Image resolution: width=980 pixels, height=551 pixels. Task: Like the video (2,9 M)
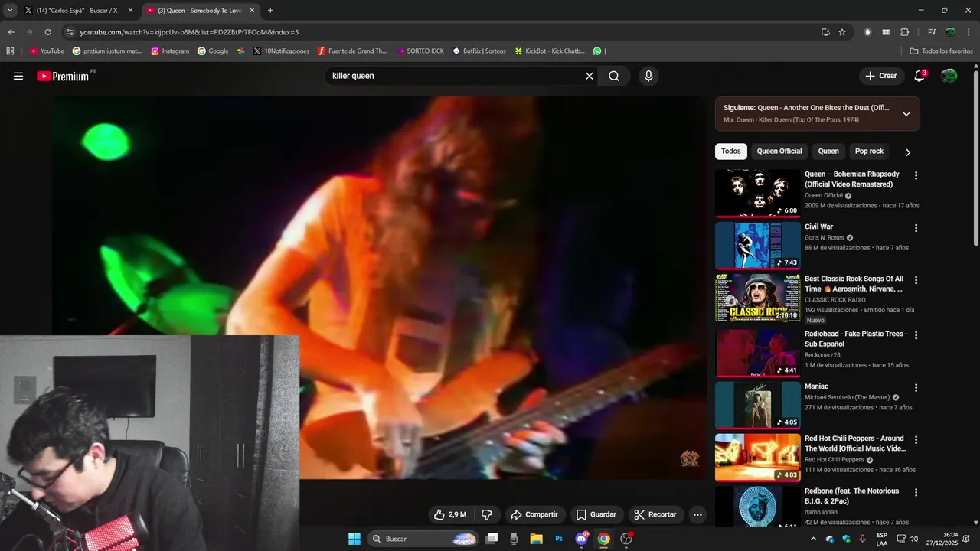point(449,514)
